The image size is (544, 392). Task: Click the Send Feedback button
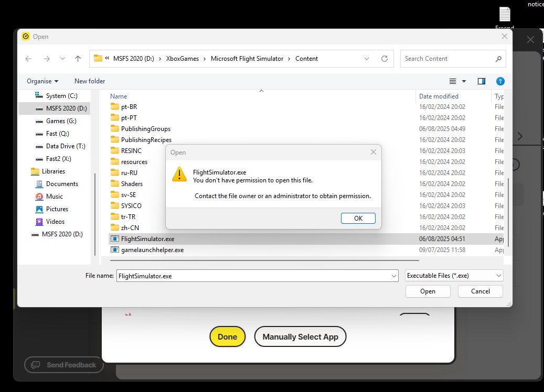click(x=64, y=365)
